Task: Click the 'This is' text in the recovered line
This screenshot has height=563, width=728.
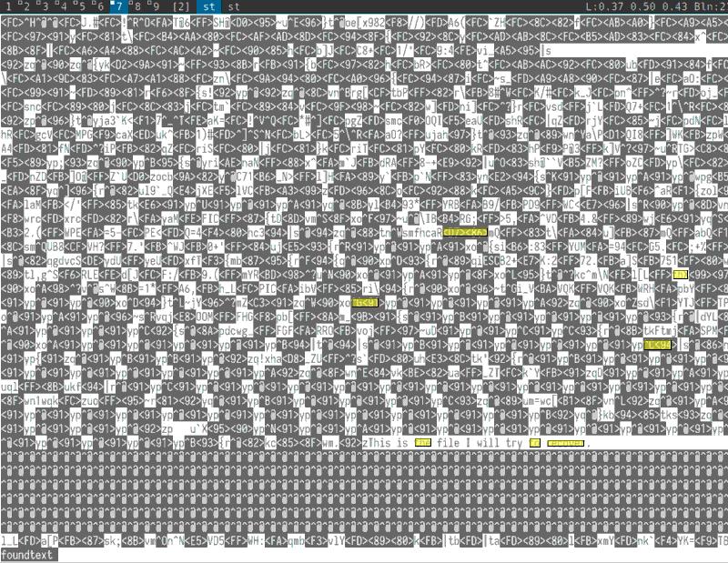Action: pyautogui.click(x=388, y=443)
